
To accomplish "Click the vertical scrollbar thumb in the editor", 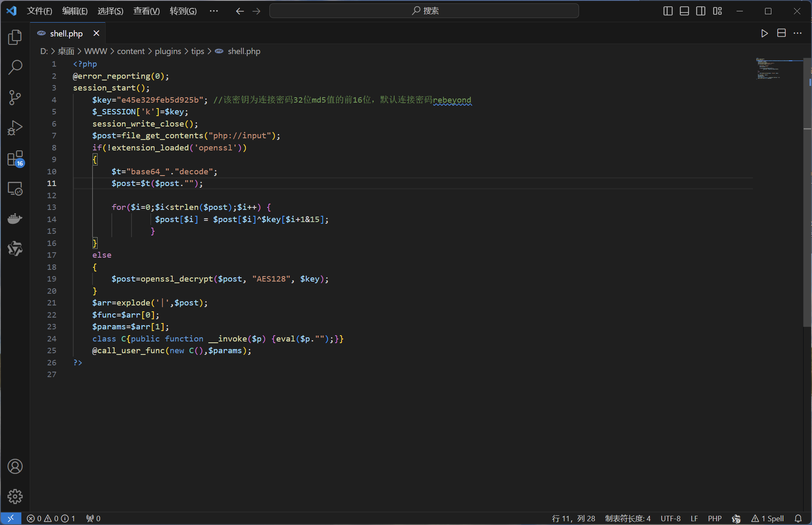I will coord(807,193).
